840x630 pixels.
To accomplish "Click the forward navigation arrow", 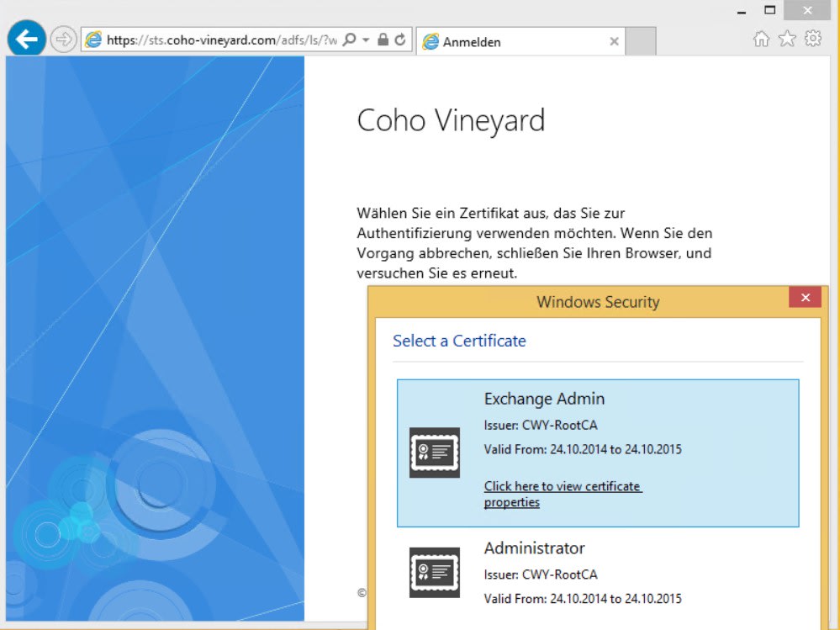I will point(62,38).
